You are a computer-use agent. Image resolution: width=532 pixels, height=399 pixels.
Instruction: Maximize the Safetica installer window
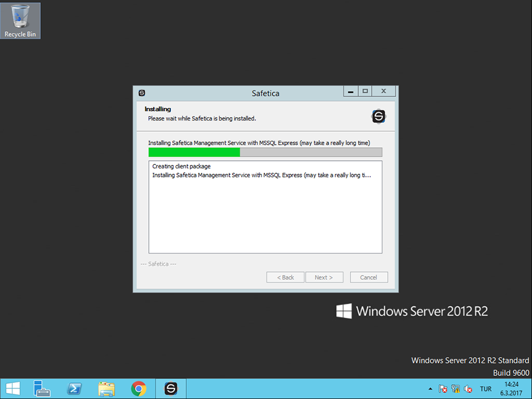365,91
